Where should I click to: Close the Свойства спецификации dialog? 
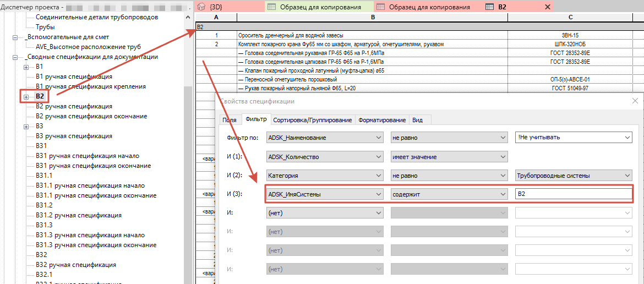pos(635,101)
